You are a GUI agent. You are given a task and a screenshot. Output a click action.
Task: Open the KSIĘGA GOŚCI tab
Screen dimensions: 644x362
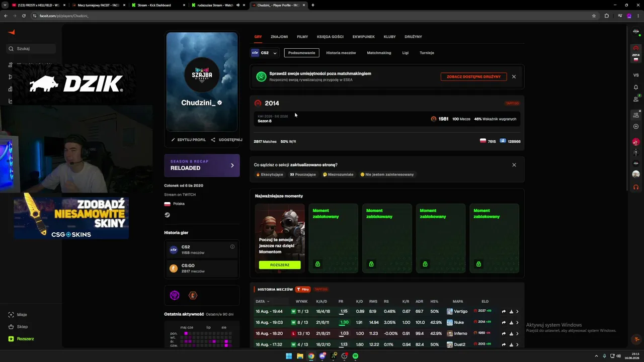330,37
